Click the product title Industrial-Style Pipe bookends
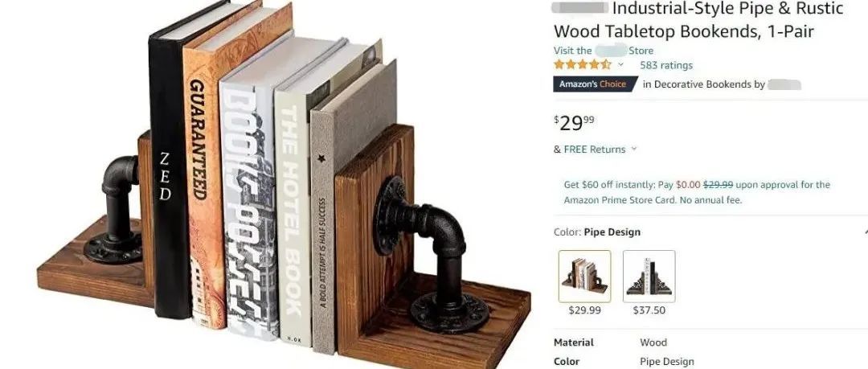 point(698,20)
